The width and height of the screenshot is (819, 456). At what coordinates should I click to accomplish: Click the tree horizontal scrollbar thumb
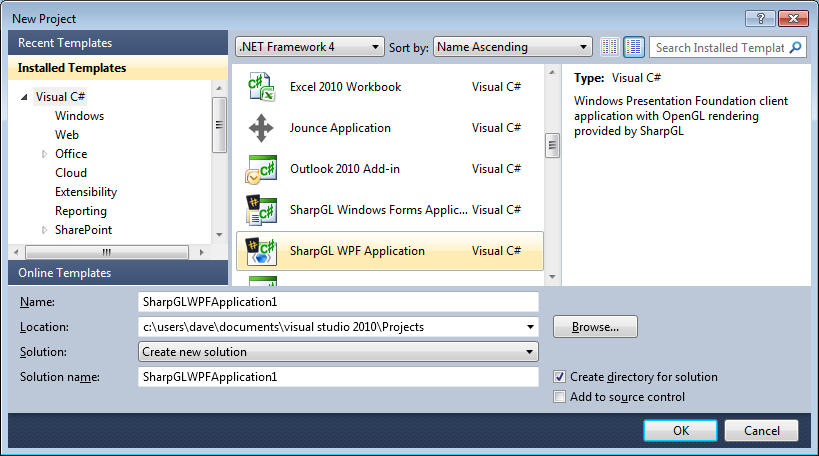107,252
